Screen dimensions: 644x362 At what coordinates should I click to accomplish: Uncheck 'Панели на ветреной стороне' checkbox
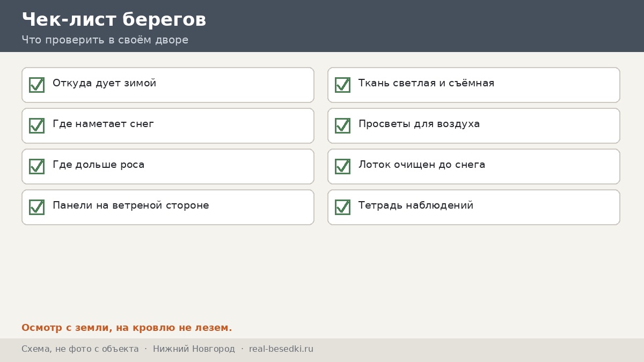pos(36,207)
